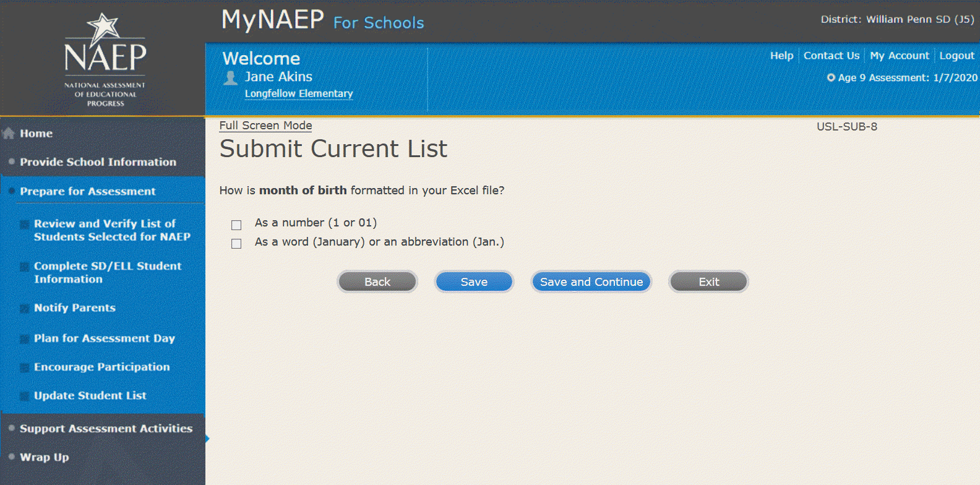Screen dimensions: 980x485
Task: Check the 'As a number' checkbox
Action: [236, 225]
